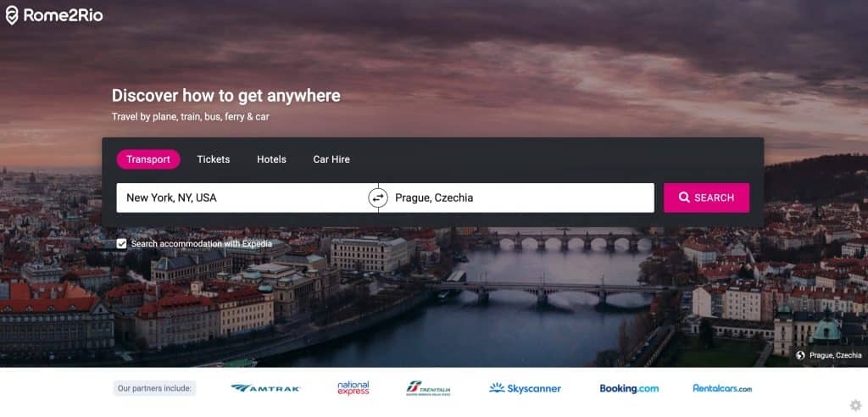
Task: Open the Amtrak partner logo
Action: [x=265, y=388]
